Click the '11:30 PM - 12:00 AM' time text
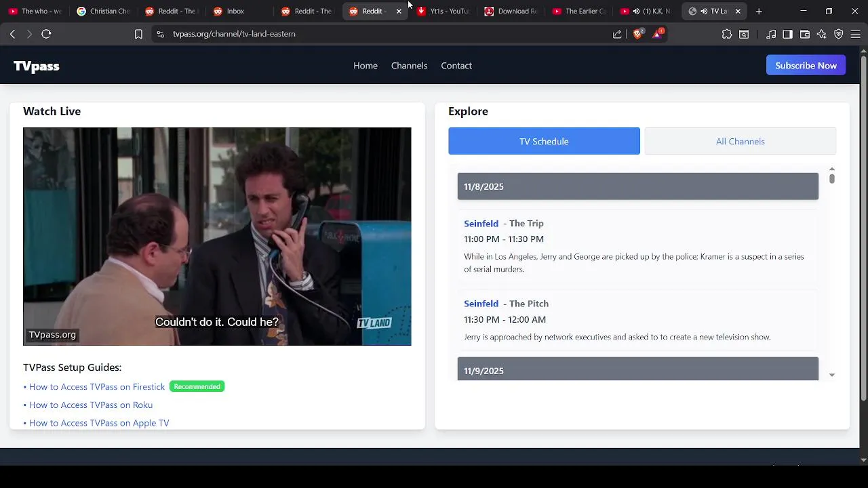Viewport: 868px width, 488px height. [505, 320]
